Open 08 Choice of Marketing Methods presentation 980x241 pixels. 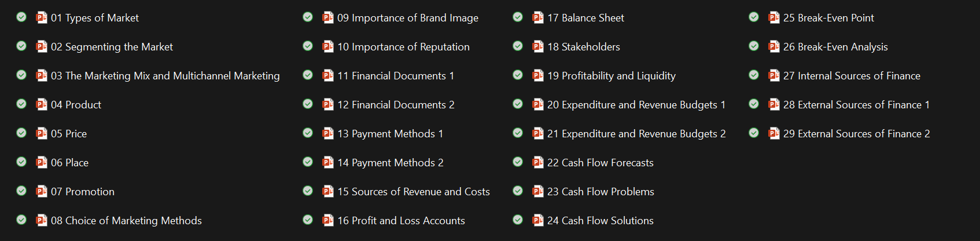coord(126,221)
